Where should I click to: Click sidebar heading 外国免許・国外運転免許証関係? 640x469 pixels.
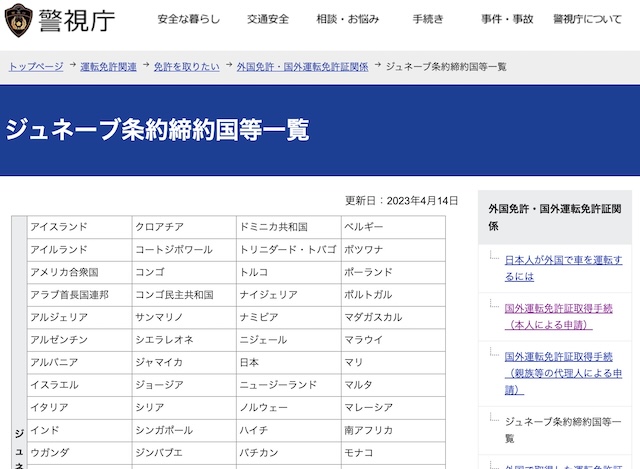coord(555,217)
